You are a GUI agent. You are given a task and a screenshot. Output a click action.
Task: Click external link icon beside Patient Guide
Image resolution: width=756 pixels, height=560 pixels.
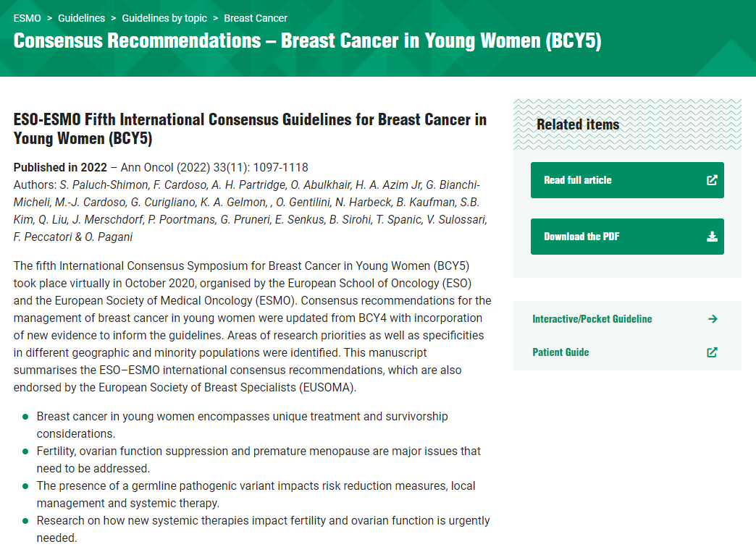point(712,352)
